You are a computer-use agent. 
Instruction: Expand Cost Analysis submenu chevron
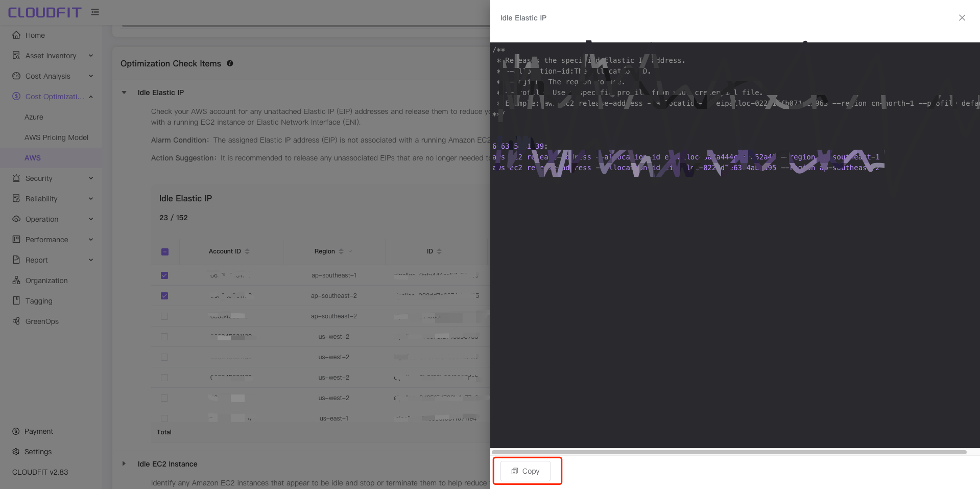point(91,76)
